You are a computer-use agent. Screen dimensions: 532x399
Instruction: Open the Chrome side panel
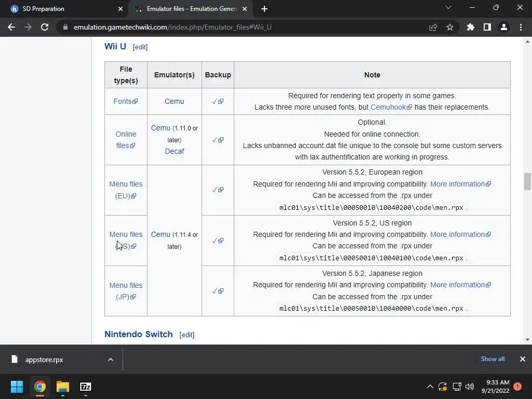[x=487, y=27]
